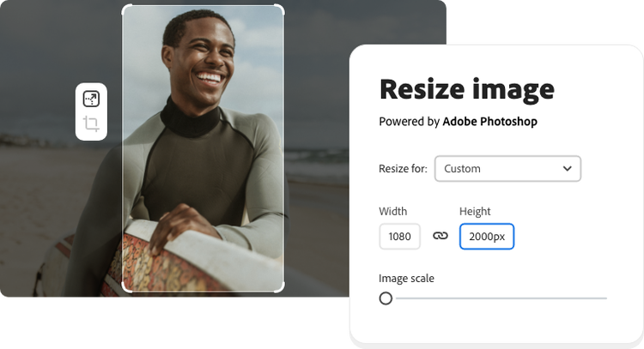Click the chevron arrow in Custom dropdown
Viewport: 644px width, 349px height.
click(568, 169)
